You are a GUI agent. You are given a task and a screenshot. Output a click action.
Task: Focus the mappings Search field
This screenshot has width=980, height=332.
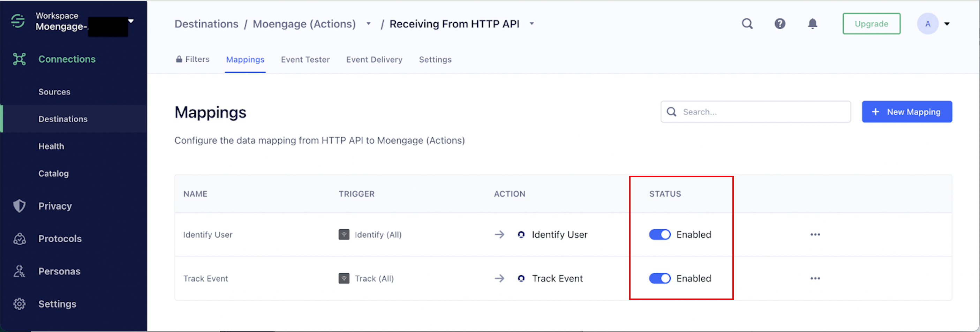[755, 112]
